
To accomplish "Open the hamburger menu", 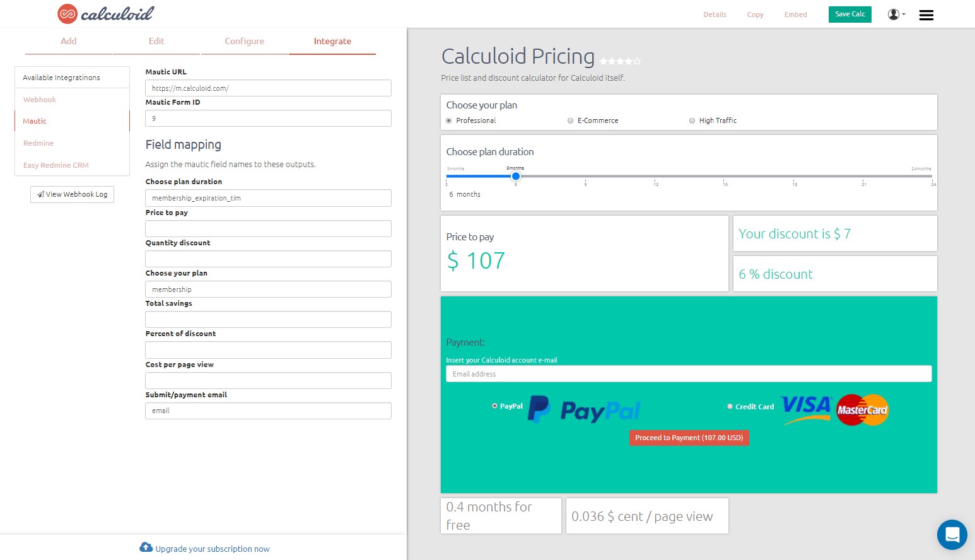I will pos(926,15).
